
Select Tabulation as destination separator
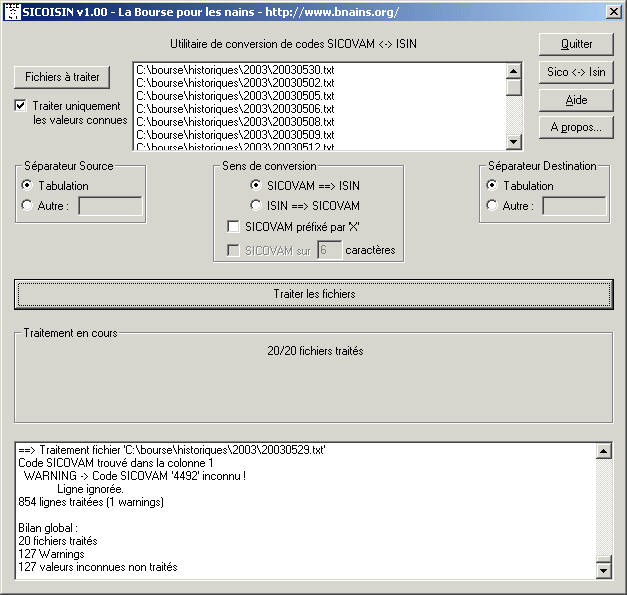point(491,185)
